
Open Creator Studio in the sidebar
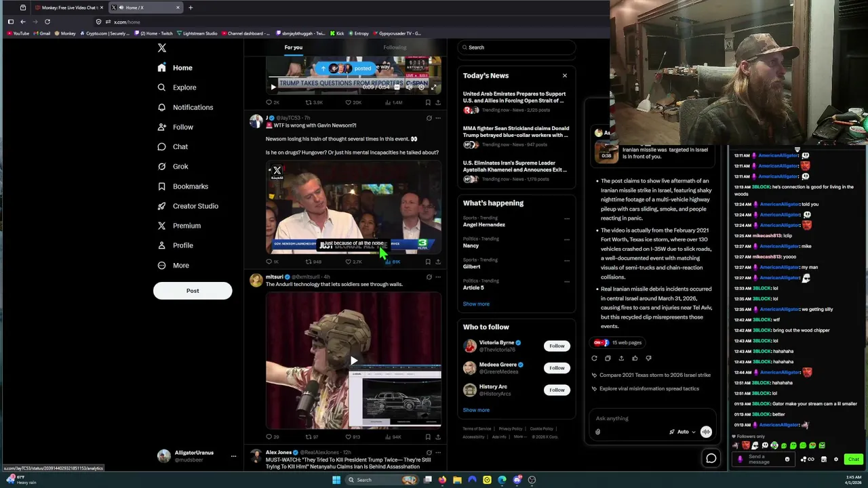point(187,206)
